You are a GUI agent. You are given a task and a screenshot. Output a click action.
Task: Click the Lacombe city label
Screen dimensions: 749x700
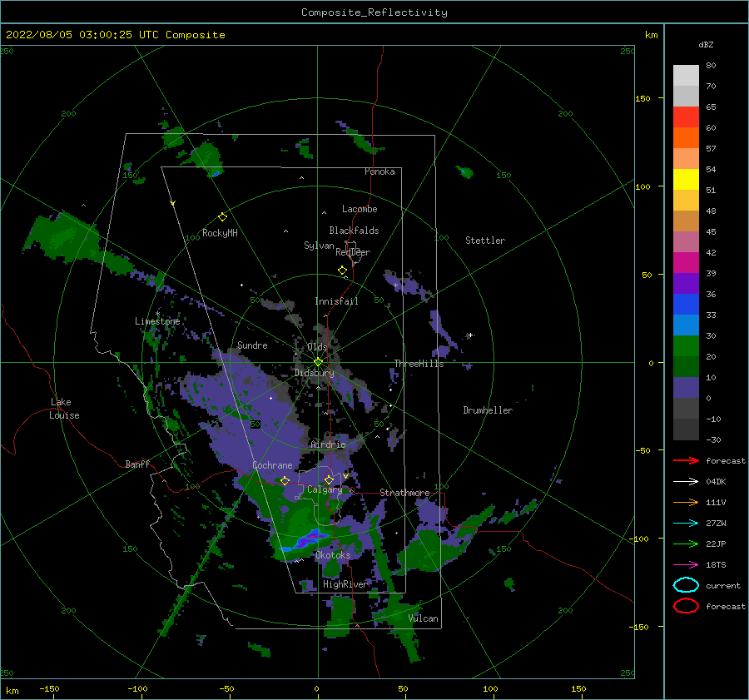click(x=360, y=209)
